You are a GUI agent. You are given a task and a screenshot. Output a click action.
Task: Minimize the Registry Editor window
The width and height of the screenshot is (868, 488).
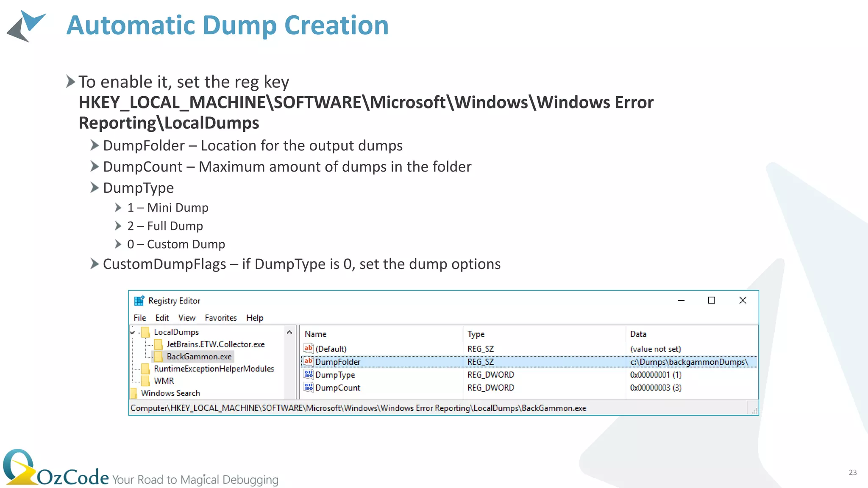(681, 300)
